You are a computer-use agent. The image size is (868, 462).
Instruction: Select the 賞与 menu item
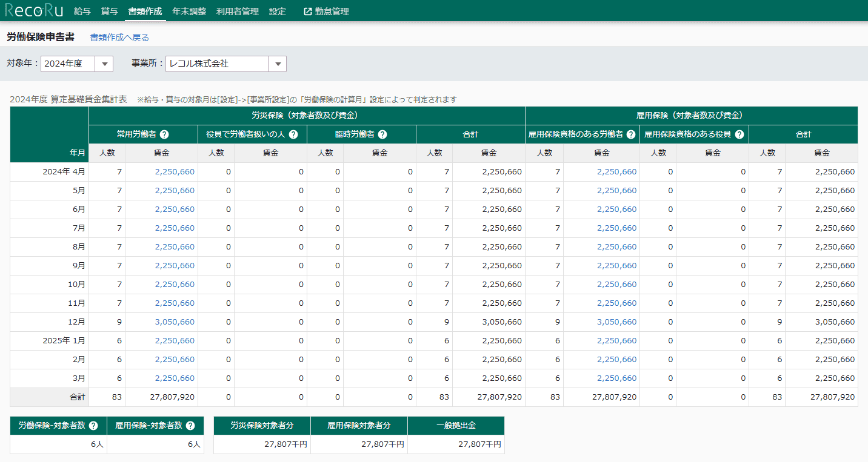click(110, 12)
